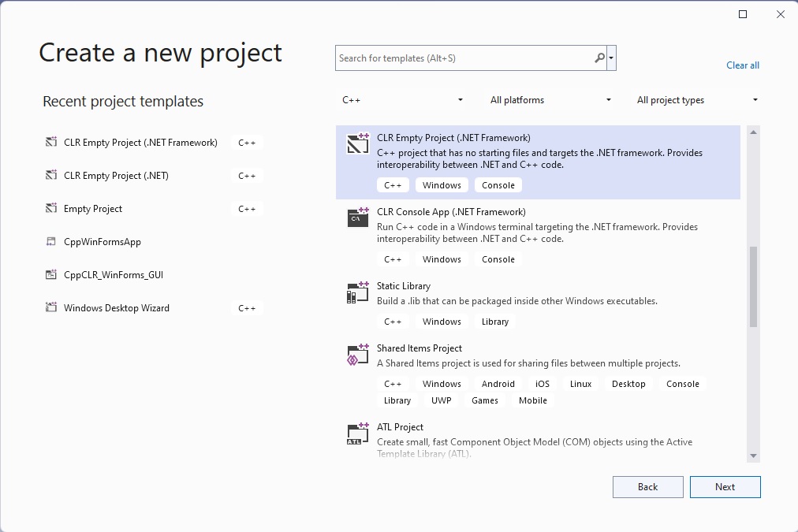Click the Library tag under Static Library

[495, 322]
